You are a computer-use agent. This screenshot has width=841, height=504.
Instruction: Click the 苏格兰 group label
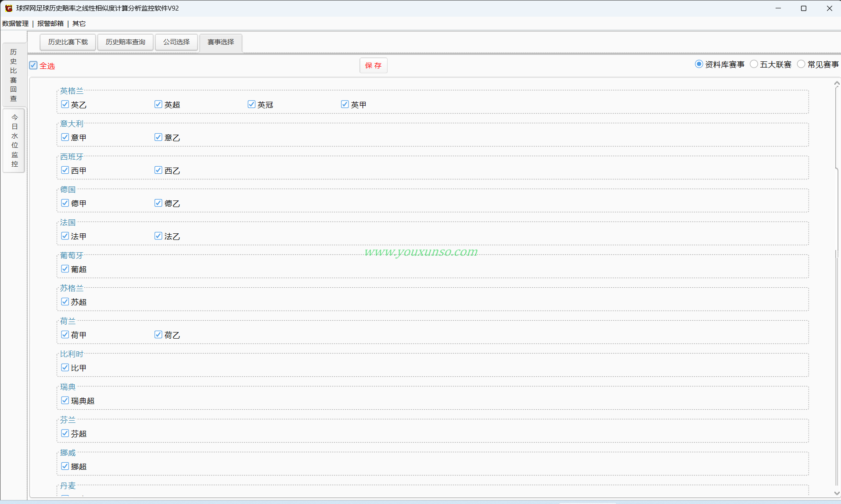[72, 288]
